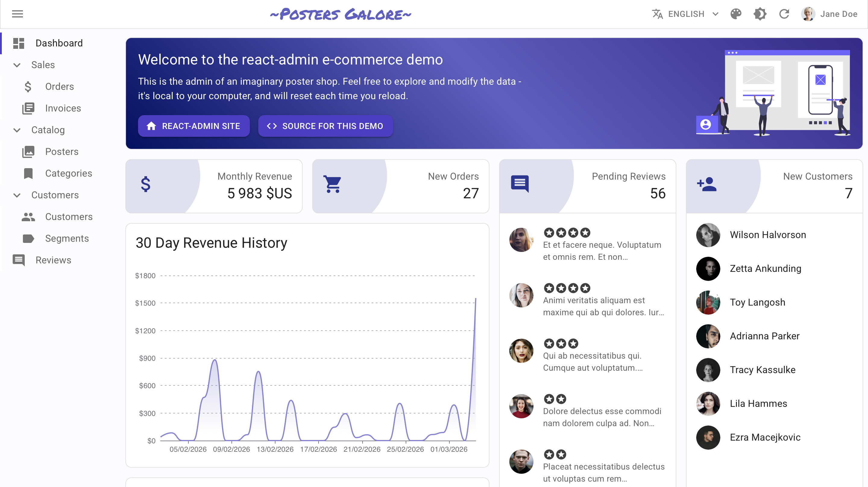Screen dimensions: 868x487
Task: Open Categories bookmark icon
Action: [x=28, y=173]
